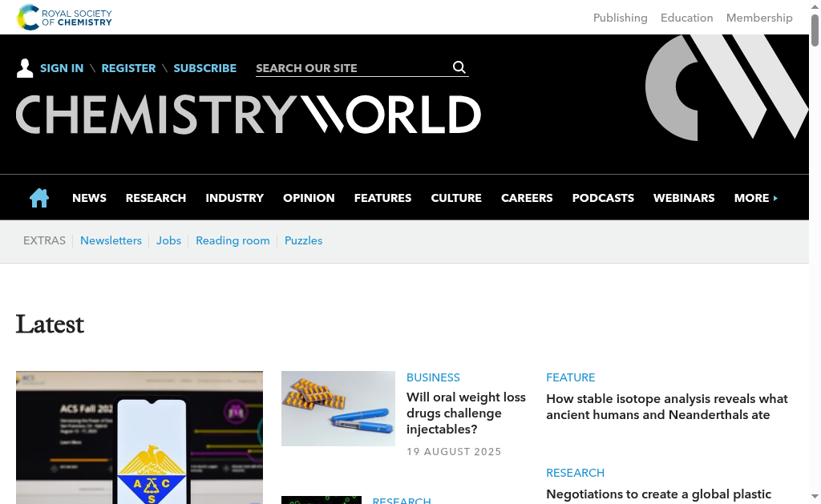Click the Register link
Viewport: 821px width, 504px height.
tap(128, 68)
